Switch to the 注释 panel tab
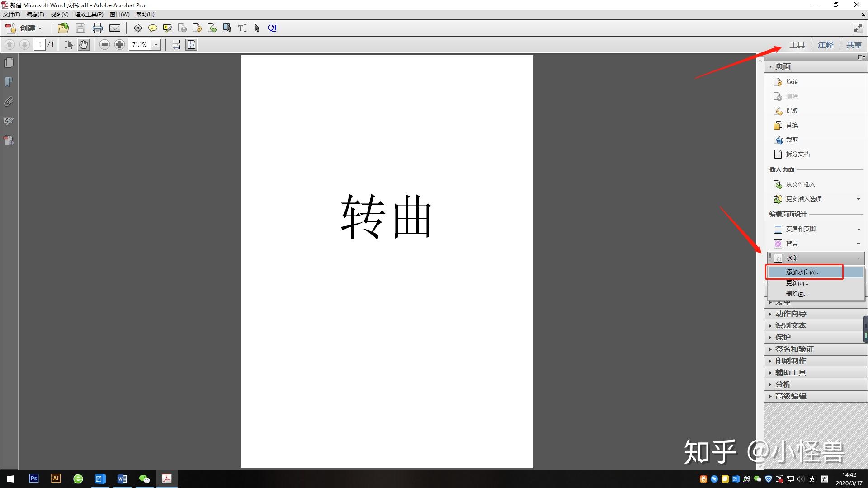Image resolution: width=868 pixels, height=488 pixels. [825, 44]
